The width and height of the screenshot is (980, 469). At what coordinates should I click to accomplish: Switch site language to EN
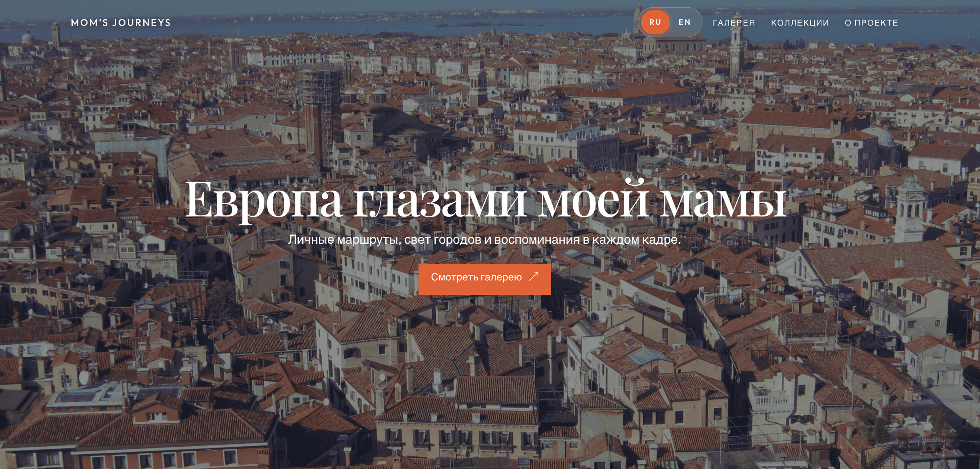click(x=684, y=22)
